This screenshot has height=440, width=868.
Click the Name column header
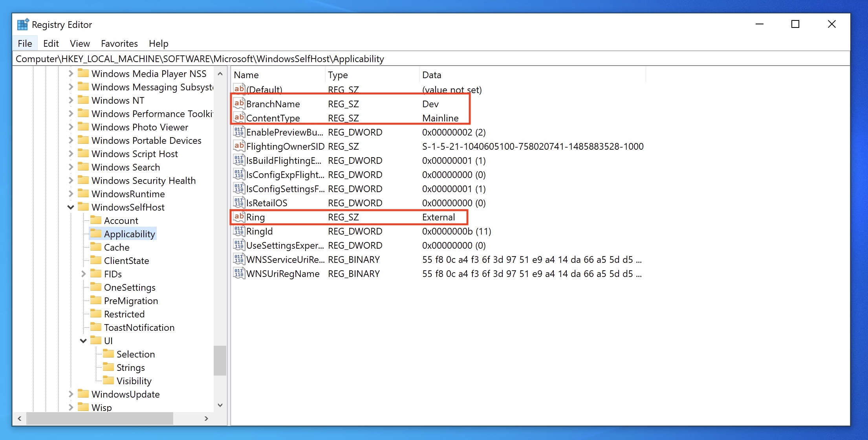pyautogui.click(x=246, y=75)
